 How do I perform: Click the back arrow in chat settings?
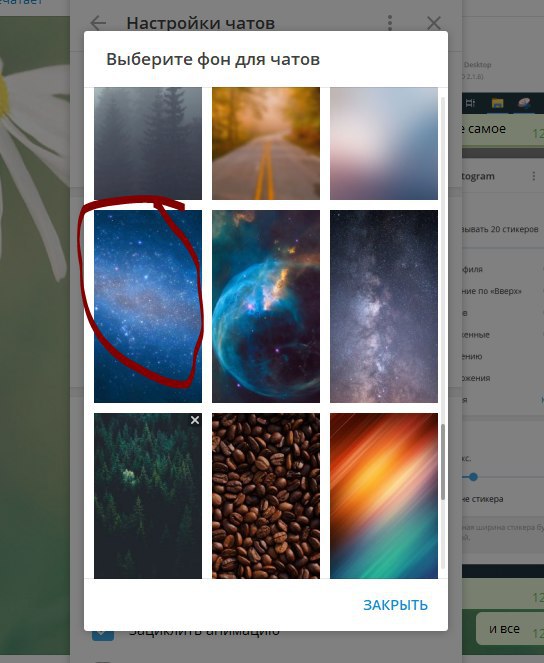point(98,23)
